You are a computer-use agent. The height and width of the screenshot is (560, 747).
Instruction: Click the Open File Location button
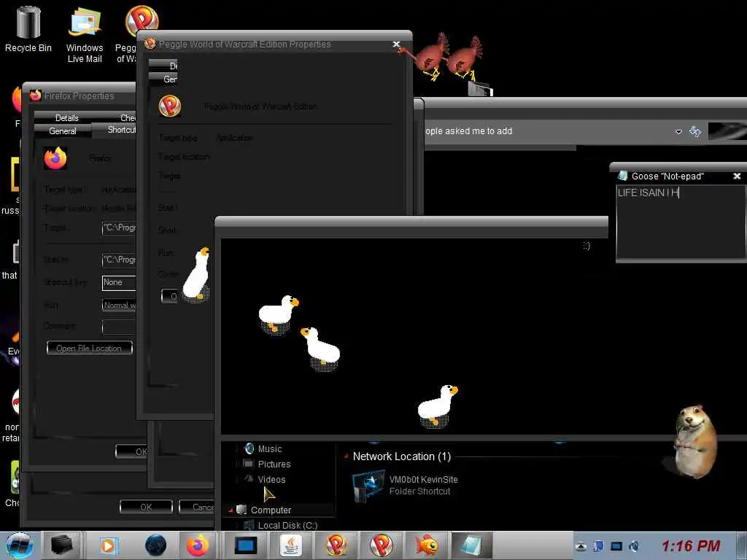click(89, 348)
